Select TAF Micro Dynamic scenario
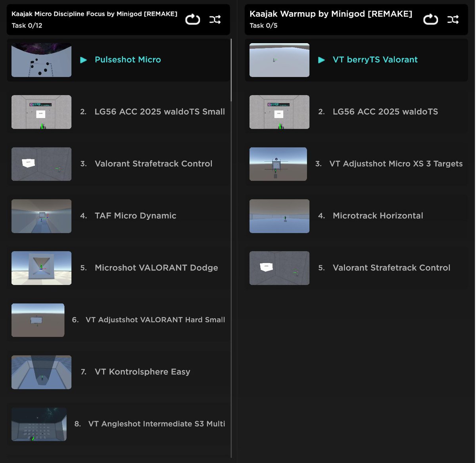Screen dimensions: 476x463 (x=135, y=215)
